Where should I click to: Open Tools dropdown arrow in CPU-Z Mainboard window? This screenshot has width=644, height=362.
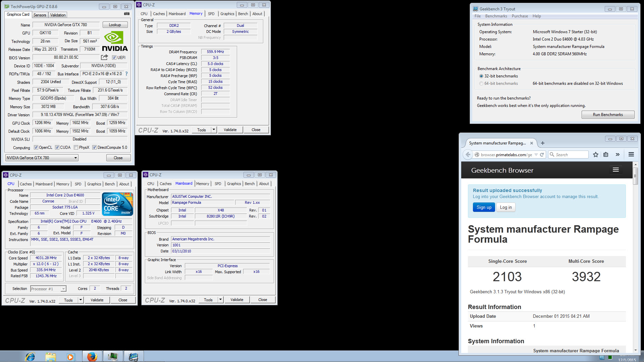pos(220,300)
